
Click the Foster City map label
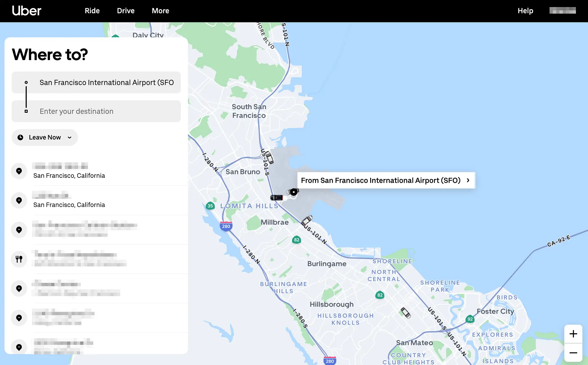(495, 311)
